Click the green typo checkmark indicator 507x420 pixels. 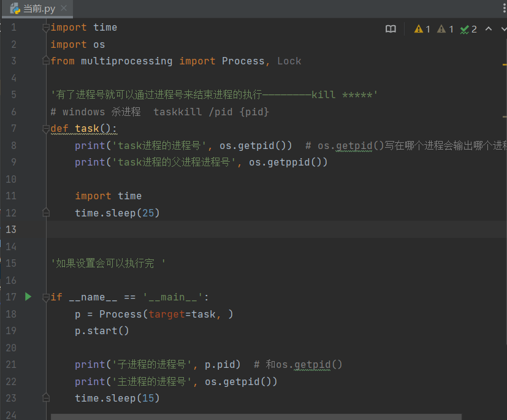[x=468, y=29]
